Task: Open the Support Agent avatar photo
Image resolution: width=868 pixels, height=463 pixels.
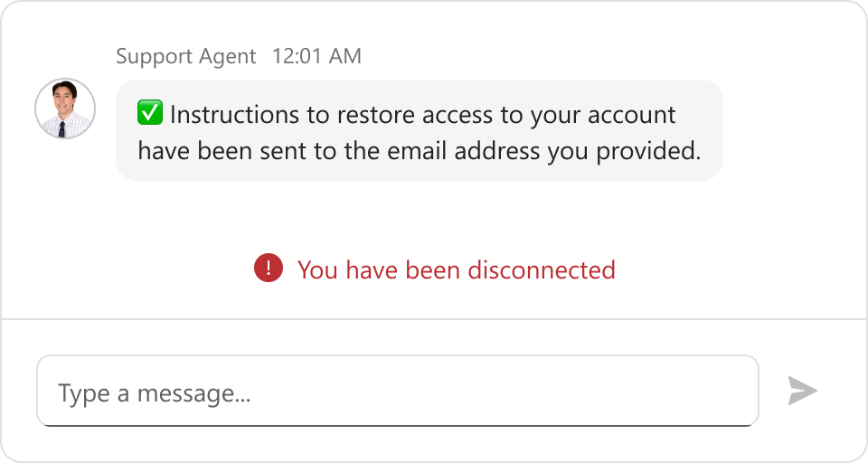Action: (65, 109)
